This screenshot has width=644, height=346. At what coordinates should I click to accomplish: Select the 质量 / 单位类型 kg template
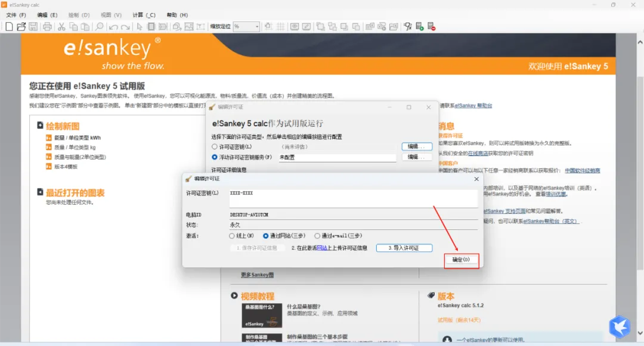[x=75, y=147]
